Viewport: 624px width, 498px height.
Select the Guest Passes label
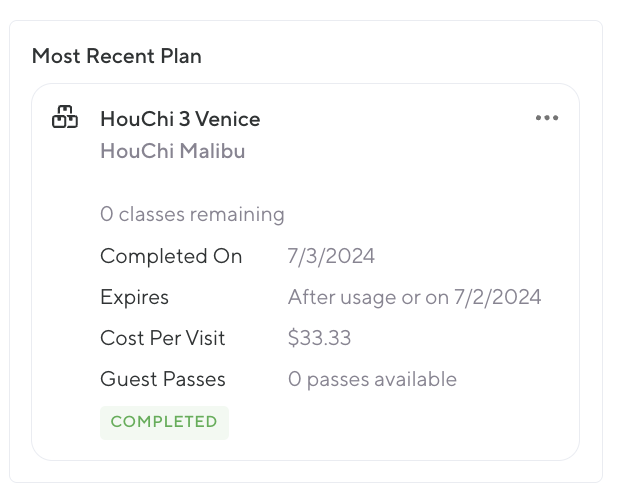[x=163, y=379]
